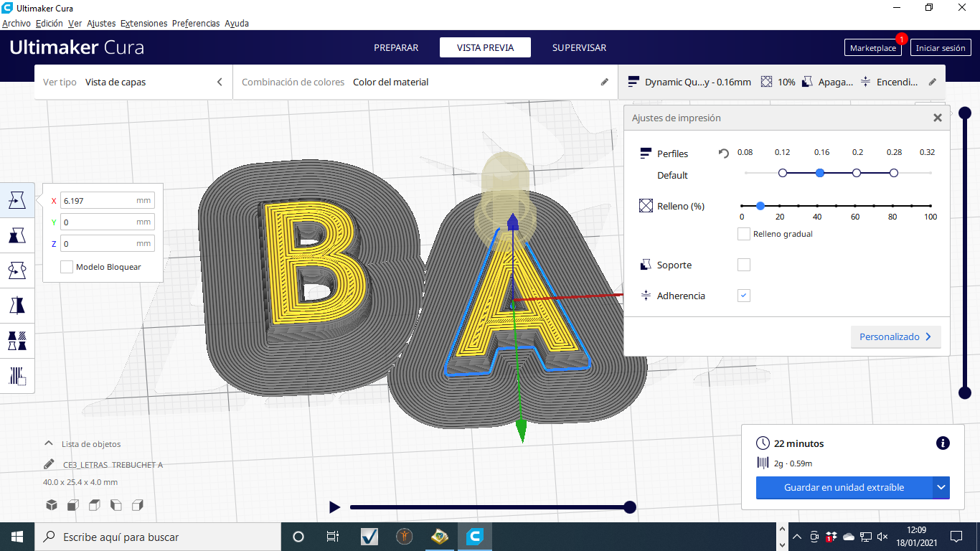The height and width of the screenshot is (551, 980).
Task: Switch to front camera view preset
Action: tap(72, 505)
